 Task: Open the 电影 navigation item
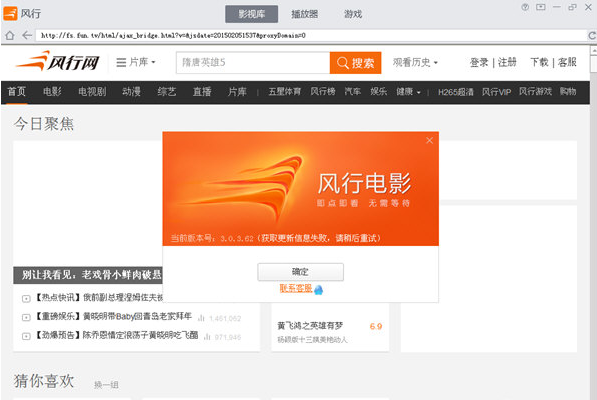[52, 92]
